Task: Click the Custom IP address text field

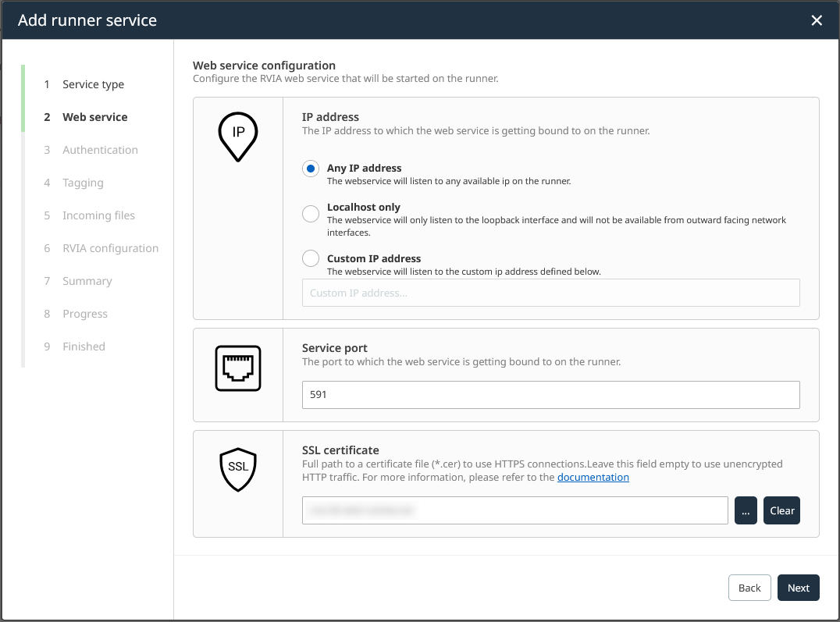Action: tap(550, 293)
